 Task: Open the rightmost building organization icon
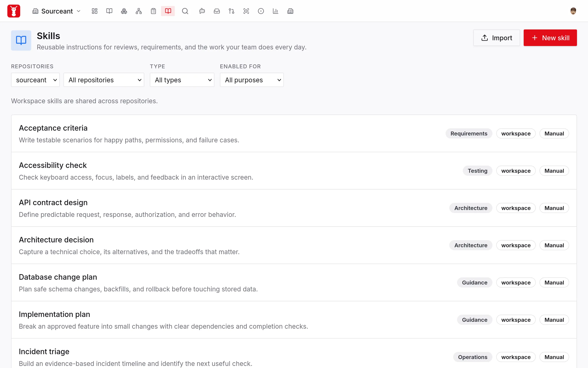click(x=290, y=11)
